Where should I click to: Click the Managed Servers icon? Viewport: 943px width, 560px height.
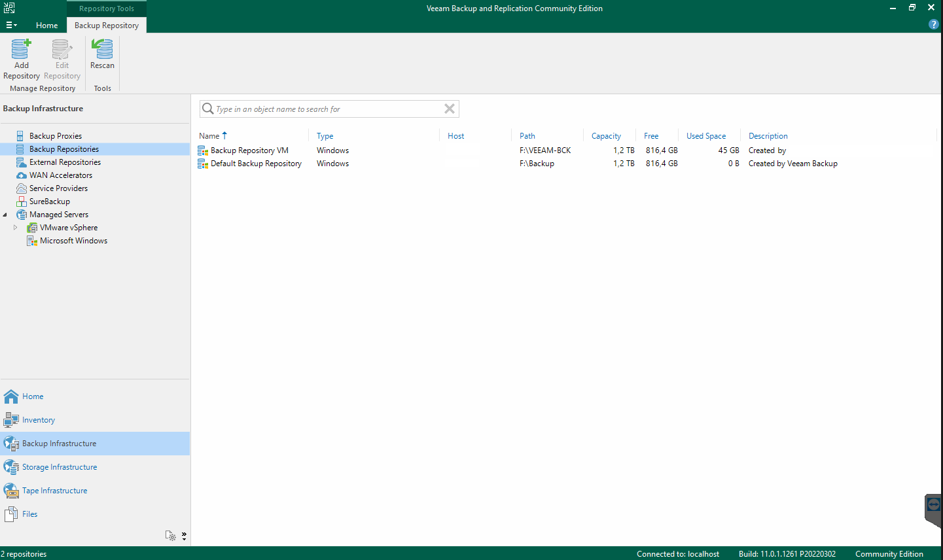pos(21,215)
